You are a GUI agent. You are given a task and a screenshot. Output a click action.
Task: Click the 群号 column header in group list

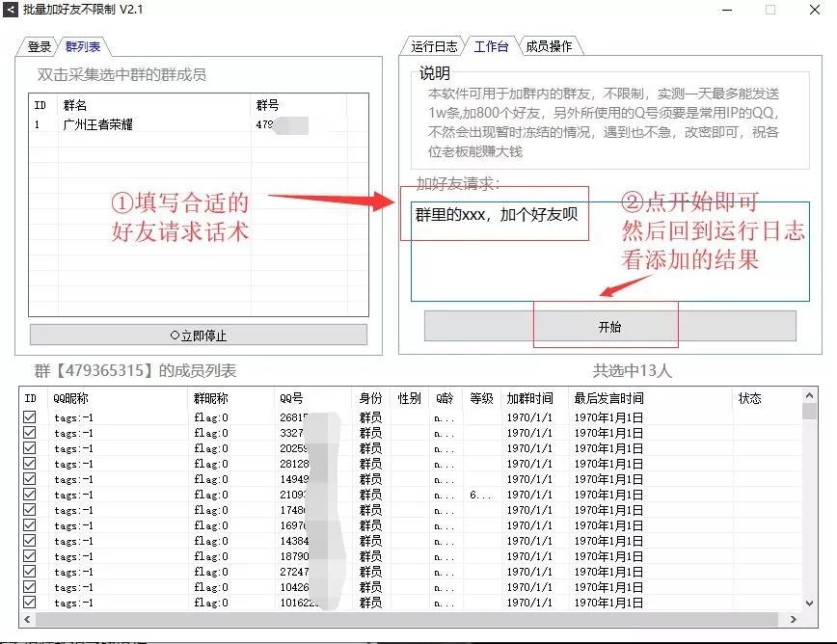pyautogui.click(x=266, y=106)
